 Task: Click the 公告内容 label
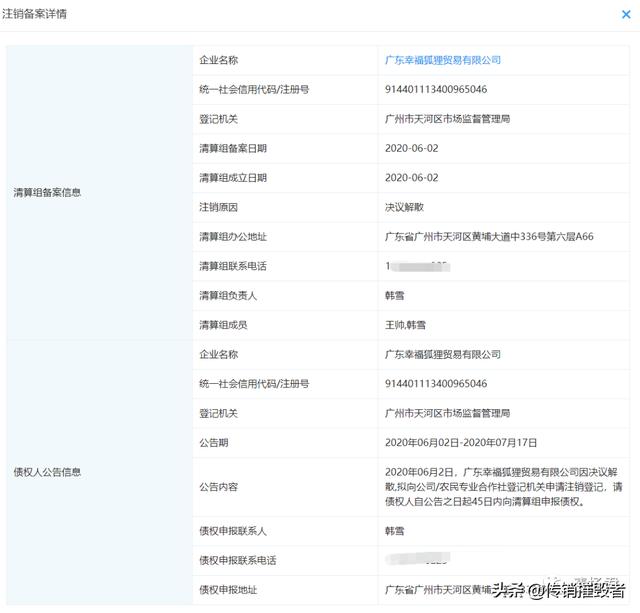(218, 487)
